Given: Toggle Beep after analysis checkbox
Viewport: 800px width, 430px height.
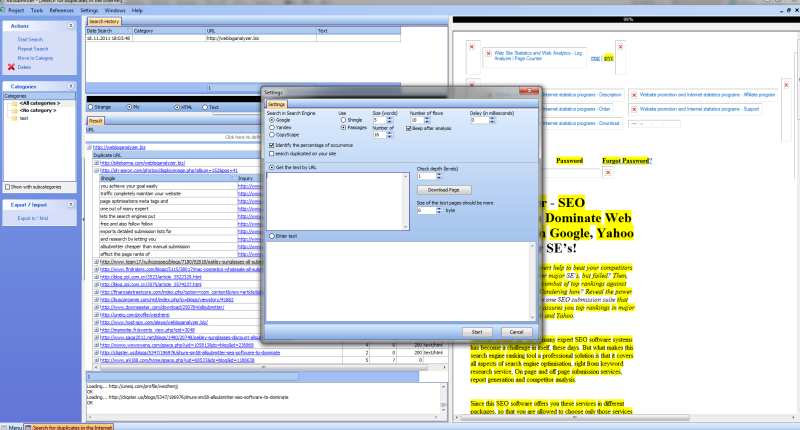Looking at the screenshot, I should click(406, 128).
